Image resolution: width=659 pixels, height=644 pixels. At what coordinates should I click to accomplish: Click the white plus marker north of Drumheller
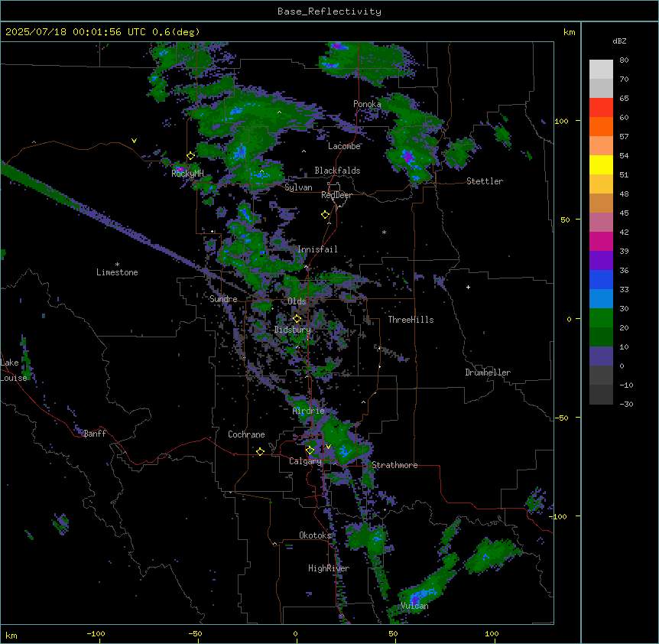point(468,287)
